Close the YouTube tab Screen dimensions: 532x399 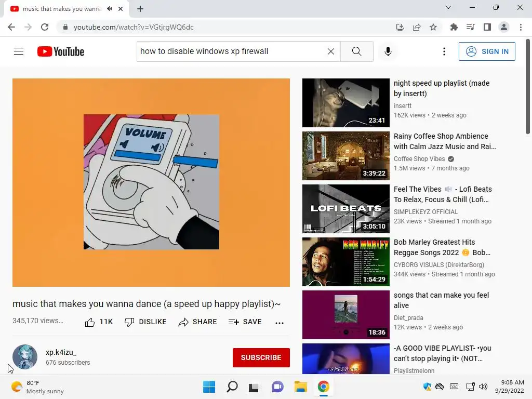121,9
